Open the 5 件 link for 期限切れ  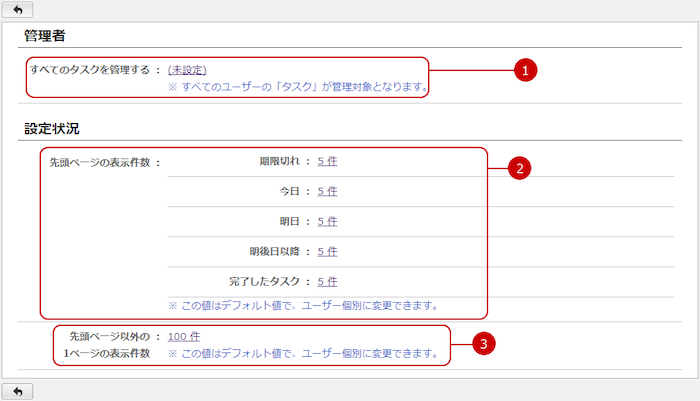point(327,160)
